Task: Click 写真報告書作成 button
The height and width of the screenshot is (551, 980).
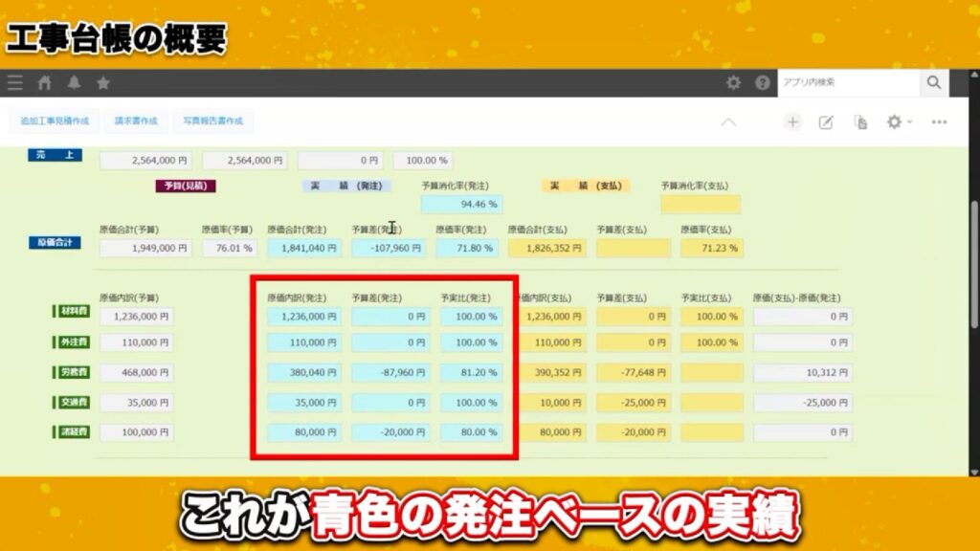Action: point(212,121)
